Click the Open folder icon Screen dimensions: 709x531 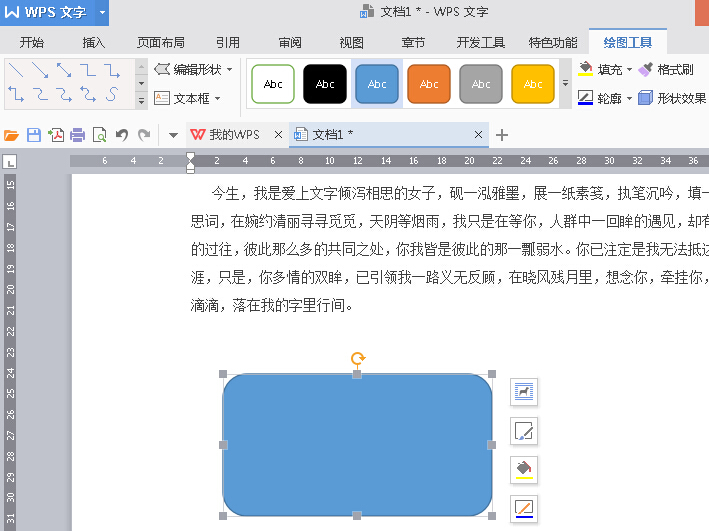11,135
